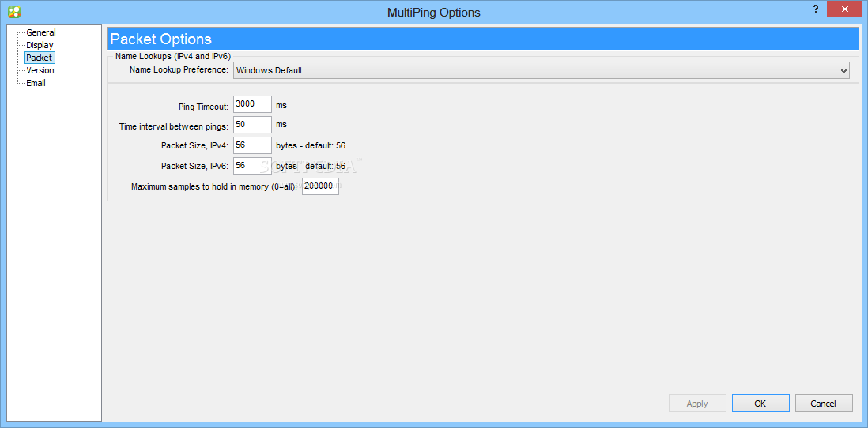
Task: Click the Time interval between pings field
Action: coord(252,125)
